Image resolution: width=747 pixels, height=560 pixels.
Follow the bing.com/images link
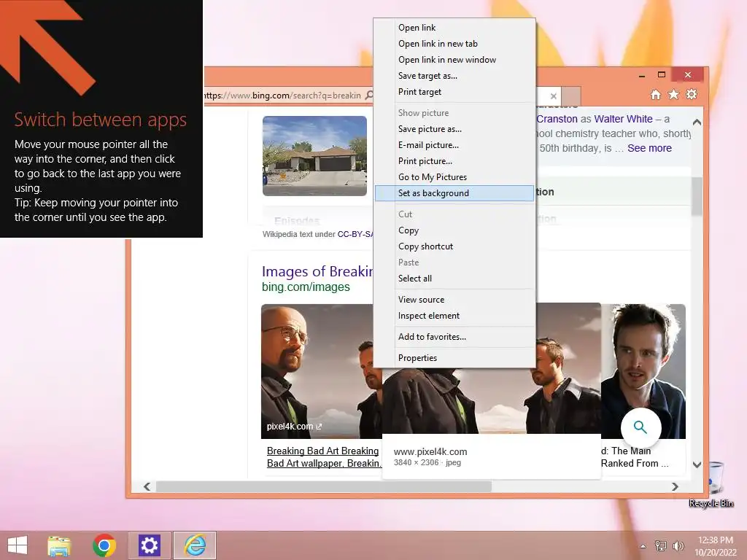(306, 287)
